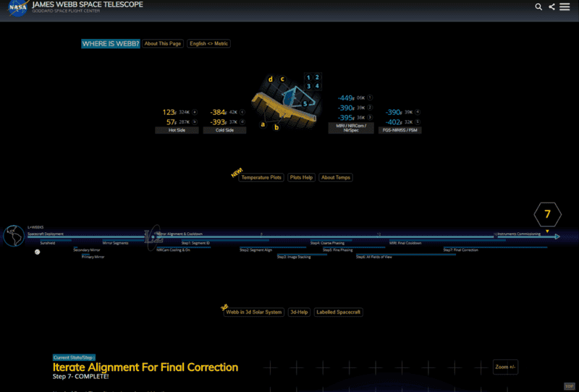This screenshot has width=579, height=392.
Task: Click NIRCam Cooling & On entry
Action: tap(173, 250)
